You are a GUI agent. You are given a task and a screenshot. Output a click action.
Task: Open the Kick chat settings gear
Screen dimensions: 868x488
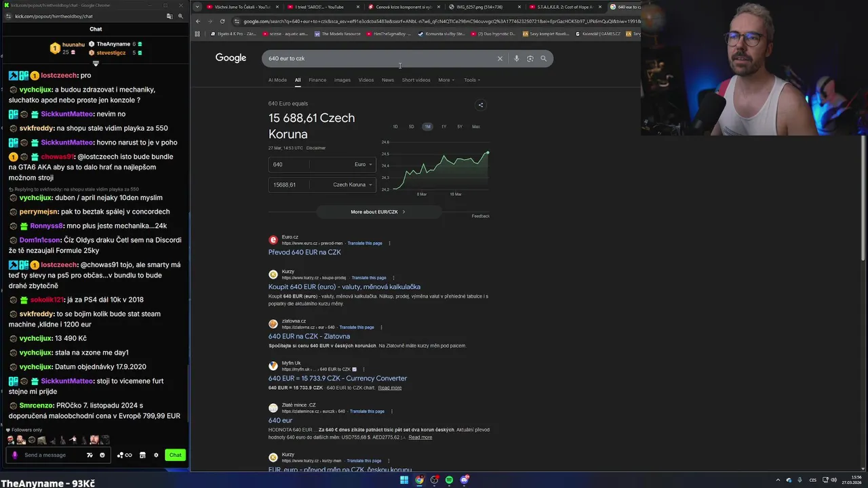pos(156,455)
